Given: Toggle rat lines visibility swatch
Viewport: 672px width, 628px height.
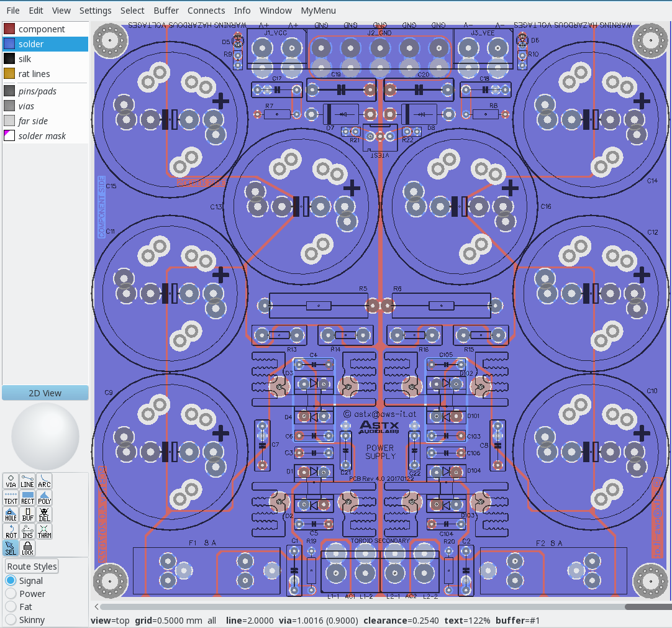Looking at the screenshot, I should tap(9, 74).
